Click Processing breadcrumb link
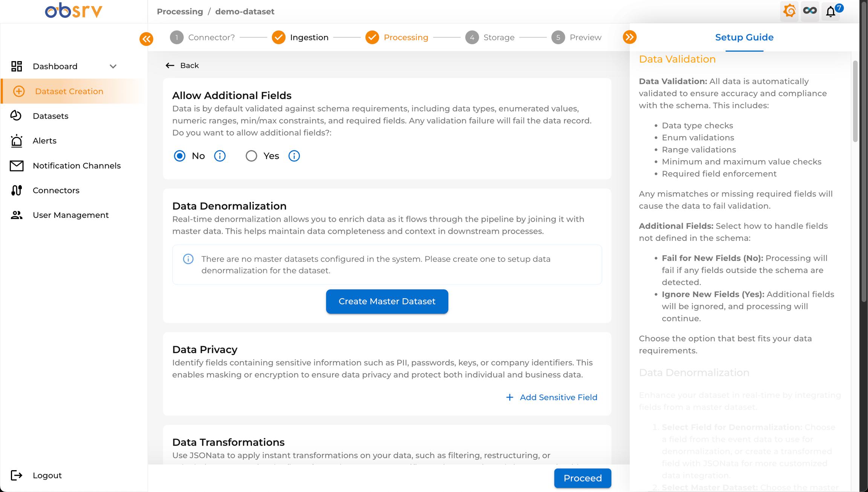Viewport: 868px width, 492px height. (180, 11)
